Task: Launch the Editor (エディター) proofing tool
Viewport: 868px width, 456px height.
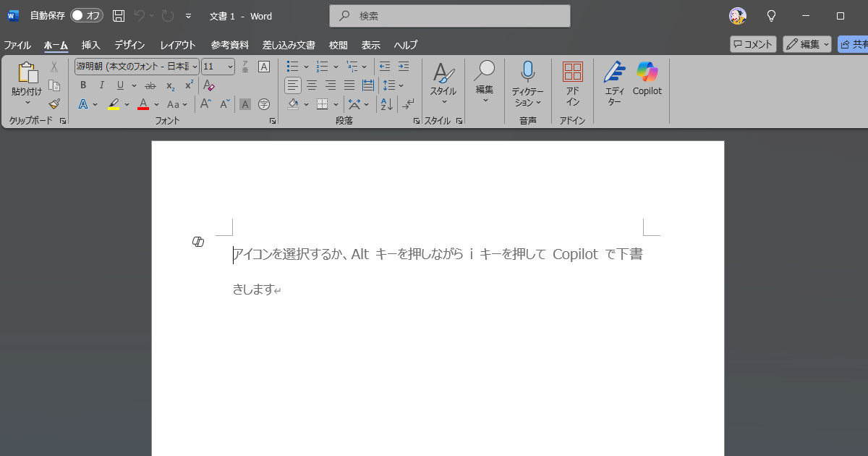Action: 614,84
